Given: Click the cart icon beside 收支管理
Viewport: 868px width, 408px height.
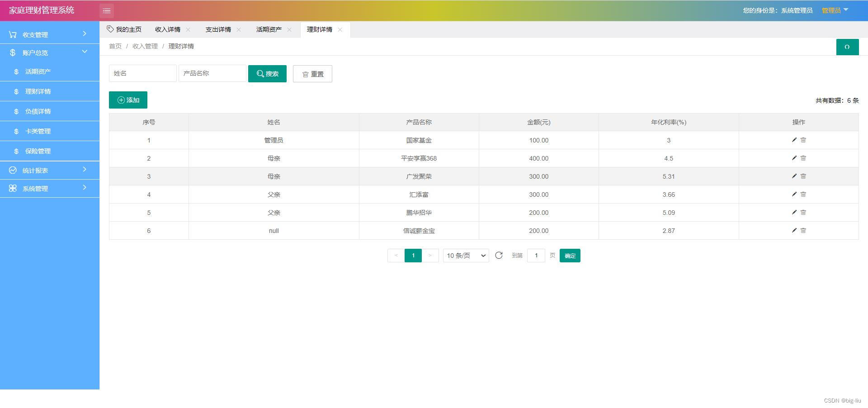Looking at the screenshot, I should coord(13,34).
